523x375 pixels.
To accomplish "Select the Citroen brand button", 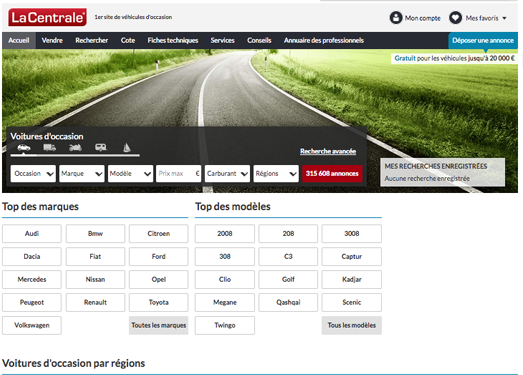I will pos(159,234).
